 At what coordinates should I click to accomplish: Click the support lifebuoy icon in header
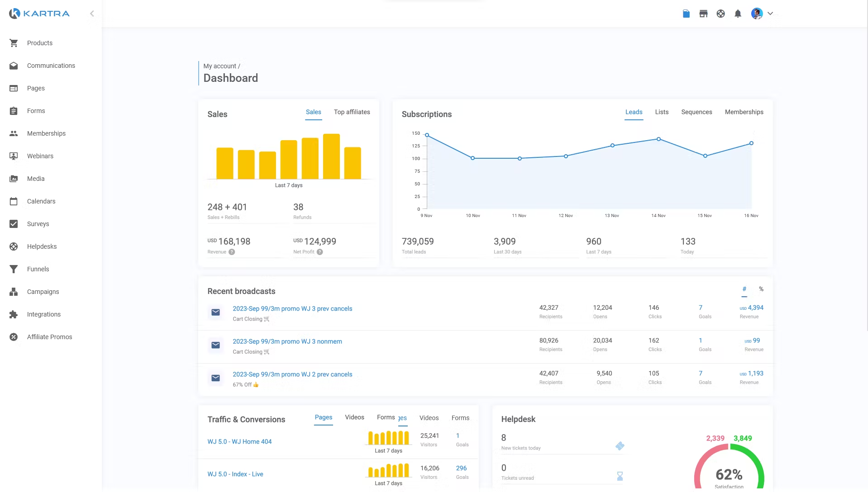[x=720, y=14]
